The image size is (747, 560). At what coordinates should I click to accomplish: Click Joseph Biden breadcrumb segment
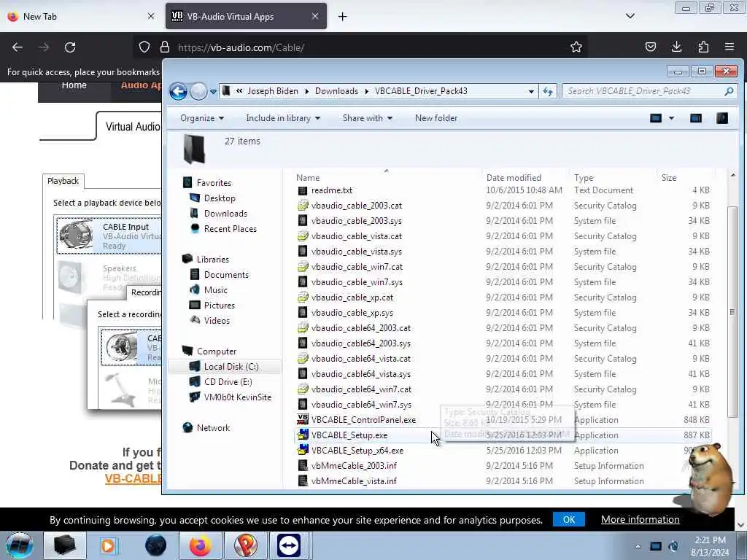click(x=273, y=91)
